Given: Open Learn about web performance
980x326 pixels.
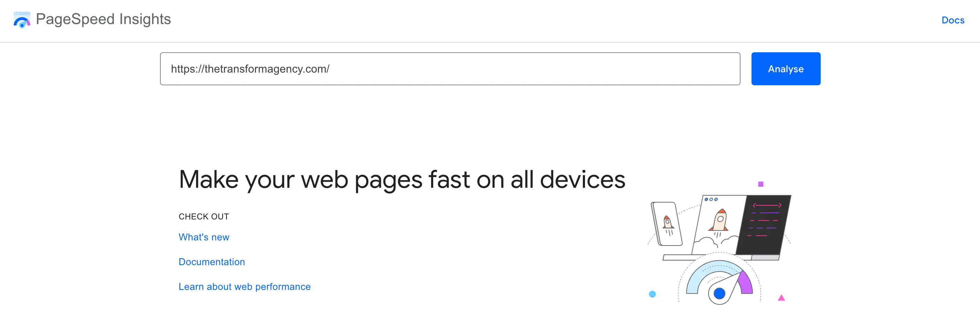Looking at the screenshot, I should coord(245,286).
